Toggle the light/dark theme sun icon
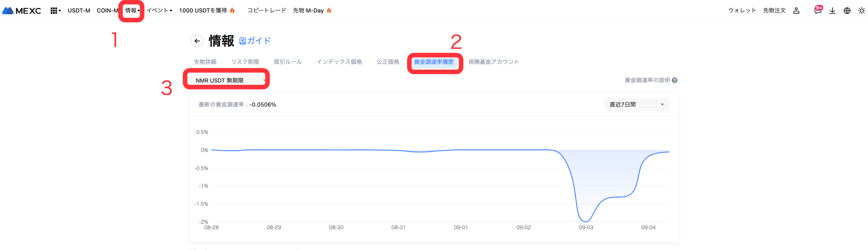 [861, 11]
